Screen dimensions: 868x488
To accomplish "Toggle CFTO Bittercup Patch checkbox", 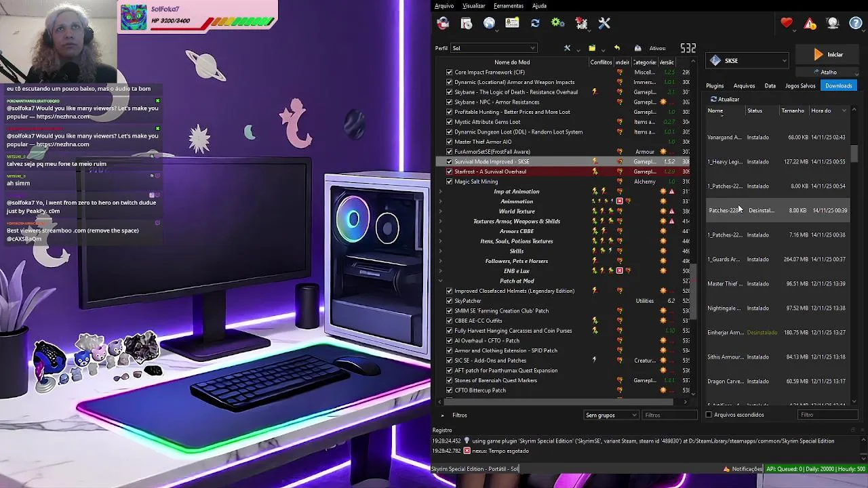I will 449,390.
